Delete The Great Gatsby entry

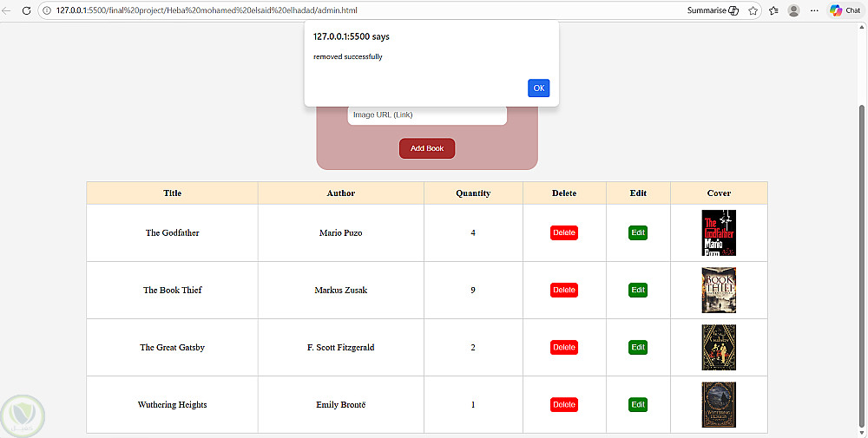click(564, 347)
